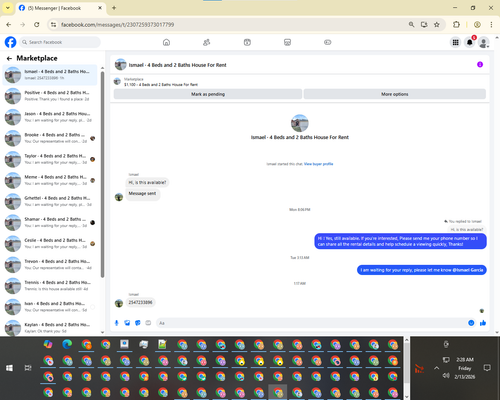The width and height of the screenshot is (500, 400).
Task: Go to Home feed icon
Action: tap(166, 42)
